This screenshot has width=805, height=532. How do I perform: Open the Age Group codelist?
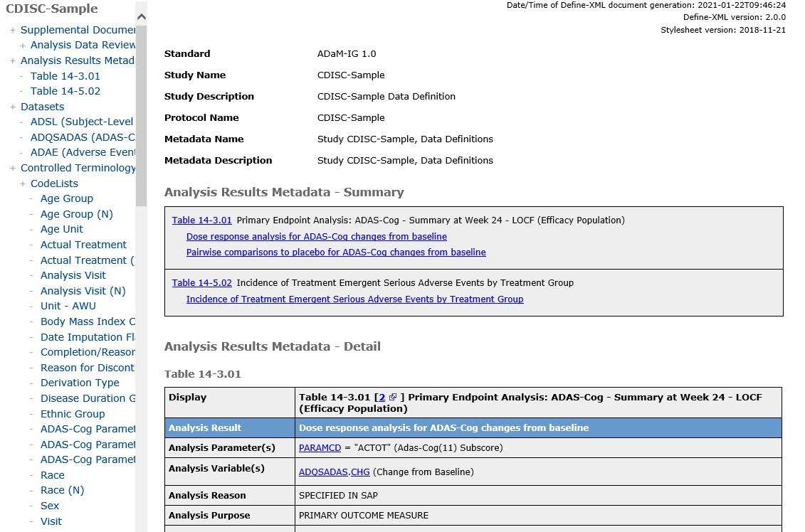(x=67, y=198)
